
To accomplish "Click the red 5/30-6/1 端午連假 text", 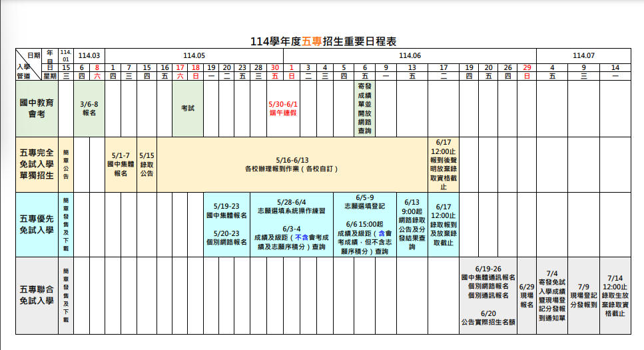I will [283, 109].
